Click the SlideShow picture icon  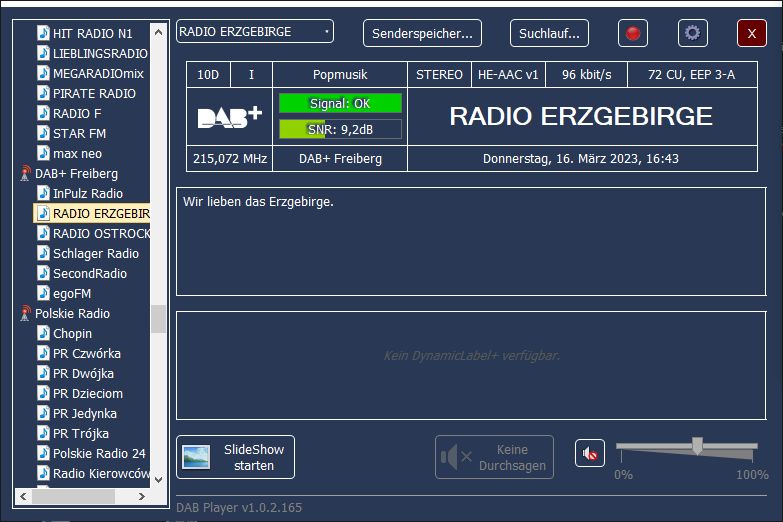(x=196, y=457)
